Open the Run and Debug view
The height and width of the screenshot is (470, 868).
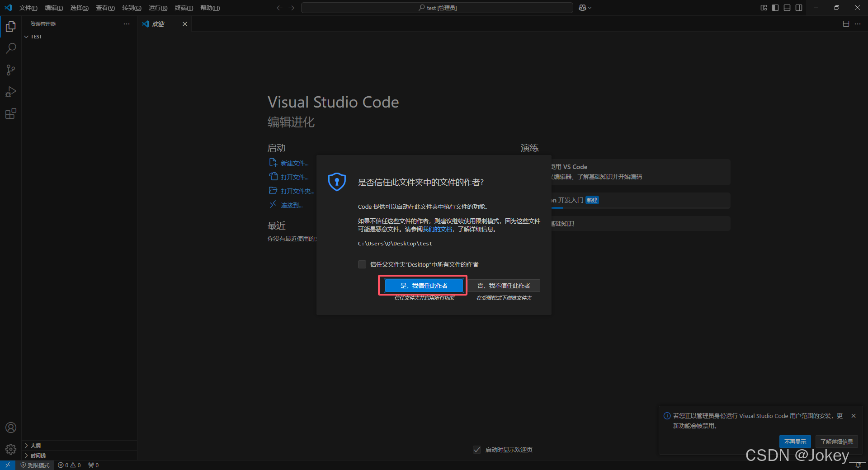tap(11, 92)
